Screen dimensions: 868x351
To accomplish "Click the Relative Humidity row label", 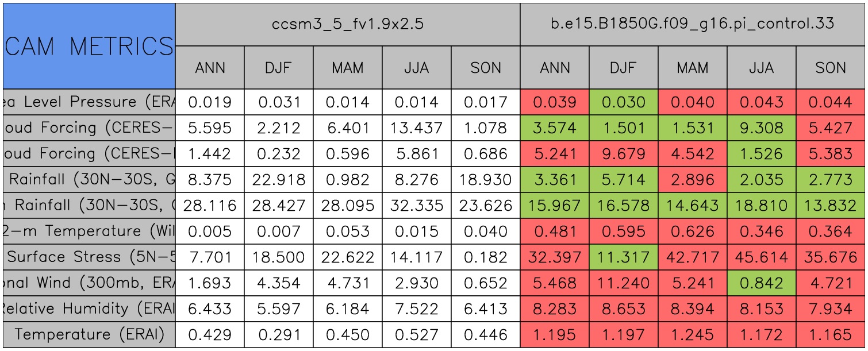I will 89,309.
